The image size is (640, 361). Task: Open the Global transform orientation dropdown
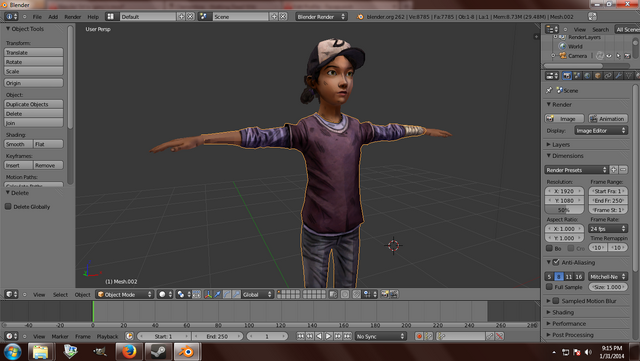(x=257, y=294)
